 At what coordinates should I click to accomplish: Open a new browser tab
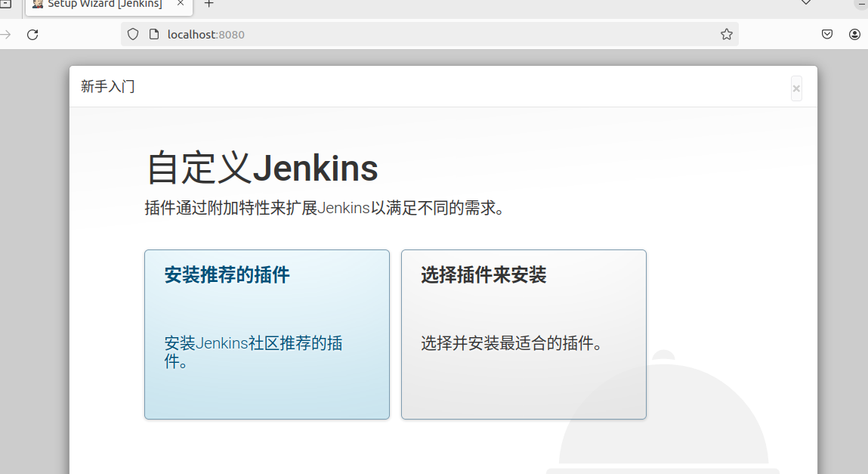(x=209, y=4)
